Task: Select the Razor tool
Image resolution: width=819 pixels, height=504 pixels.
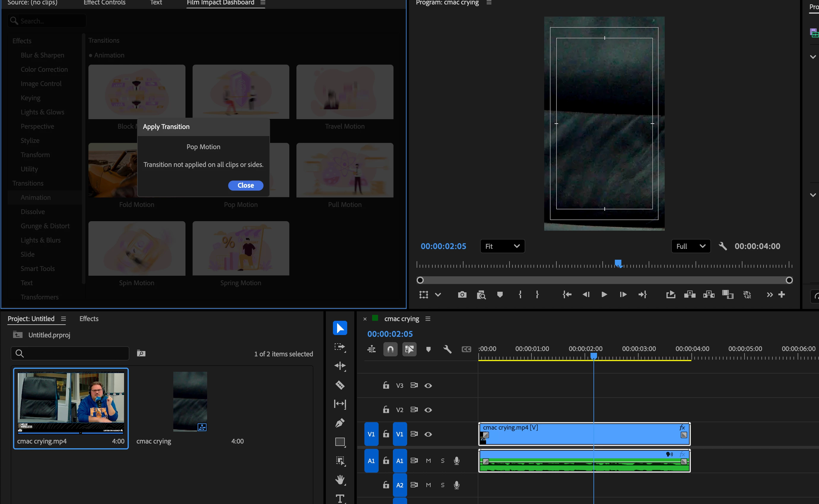Action: point(339,385)
